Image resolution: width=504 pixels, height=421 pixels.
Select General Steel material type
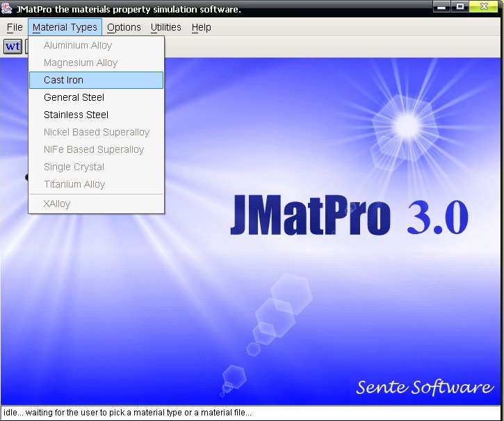click(x=96, y=97)
